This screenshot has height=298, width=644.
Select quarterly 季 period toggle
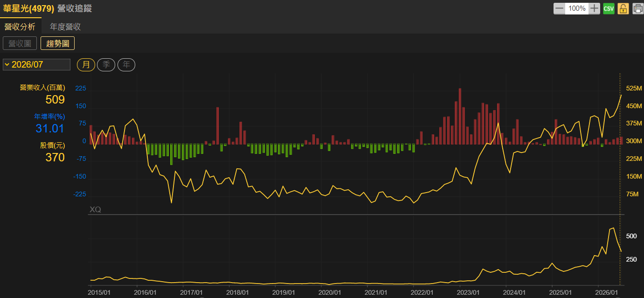tap(106, 65)
